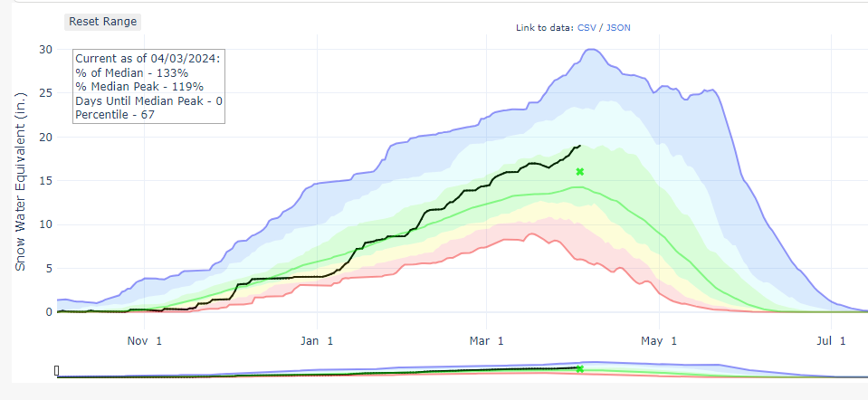Click the green X marker in range slider
The height and width of the screenshot is (400, 868).
coord(580,368)
